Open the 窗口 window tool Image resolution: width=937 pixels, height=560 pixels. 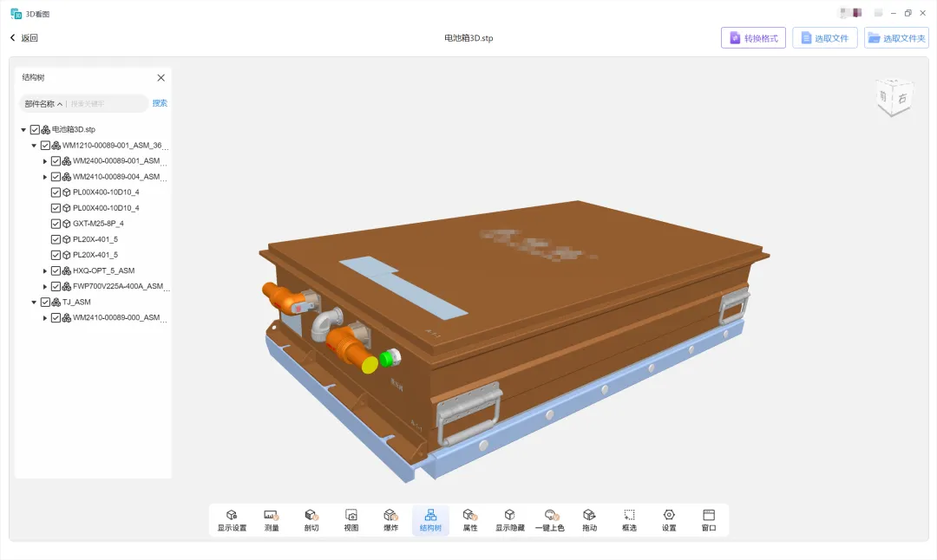pos(709,520)
